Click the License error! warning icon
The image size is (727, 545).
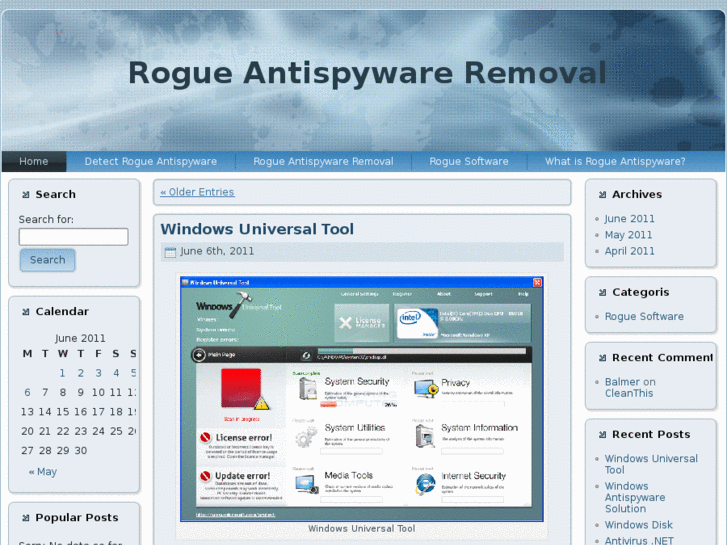click(205, 437)
